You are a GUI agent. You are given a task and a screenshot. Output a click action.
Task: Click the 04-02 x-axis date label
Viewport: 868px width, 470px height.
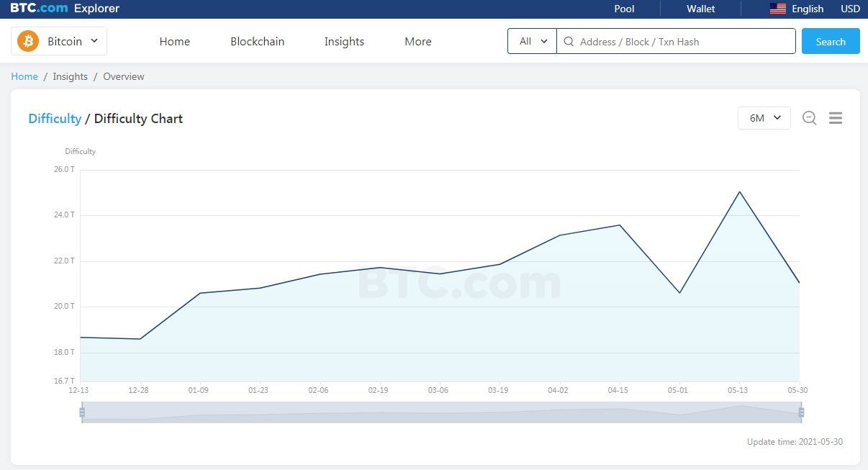[558, 390]
